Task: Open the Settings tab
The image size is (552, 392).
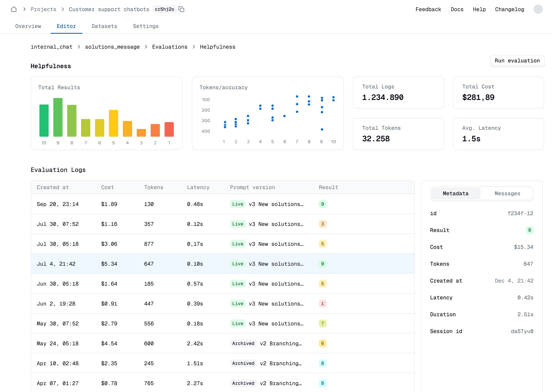Action: (145, 26)
